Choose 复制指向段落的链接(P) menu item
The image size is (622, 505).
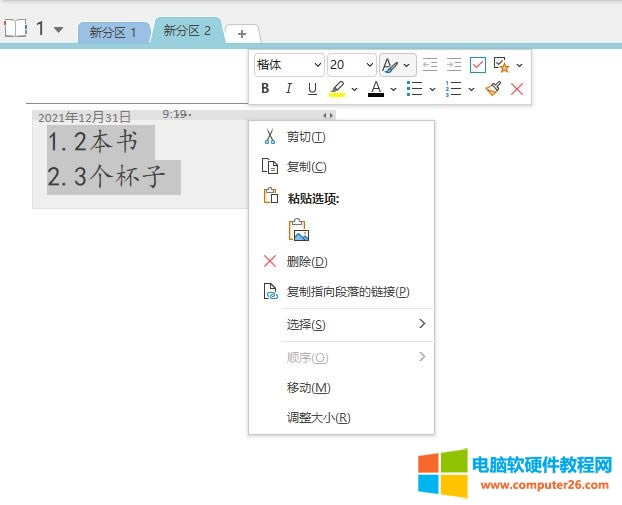click(x=347, y=292)
